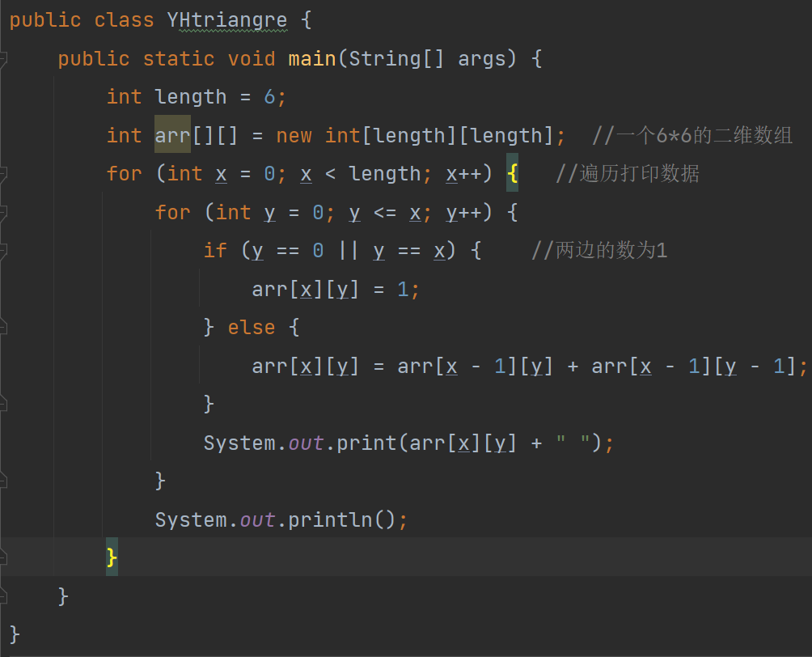Click the print method name in System.out.print
This screenshot has height=657, width=812.
(366, 443)
